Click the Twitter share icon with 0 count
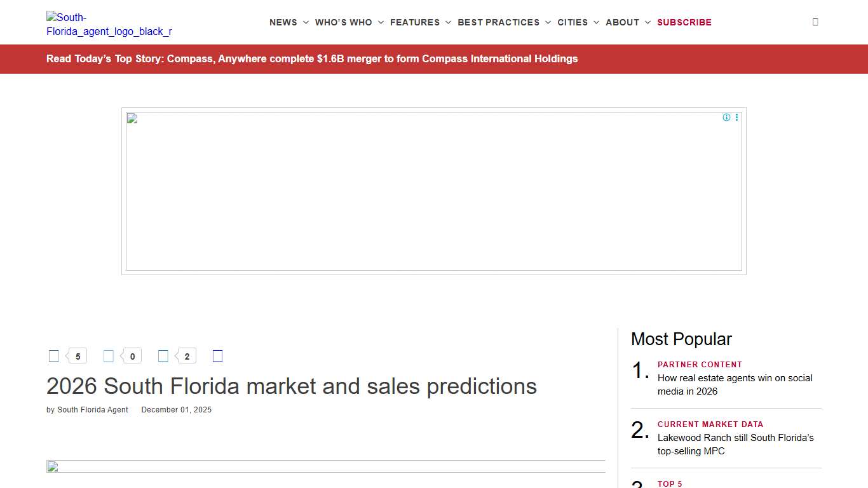 pos(108,355)
